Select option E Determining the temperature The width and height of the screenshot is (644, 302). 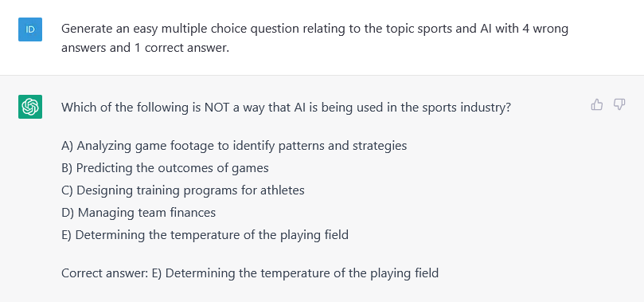pos(205,234)
